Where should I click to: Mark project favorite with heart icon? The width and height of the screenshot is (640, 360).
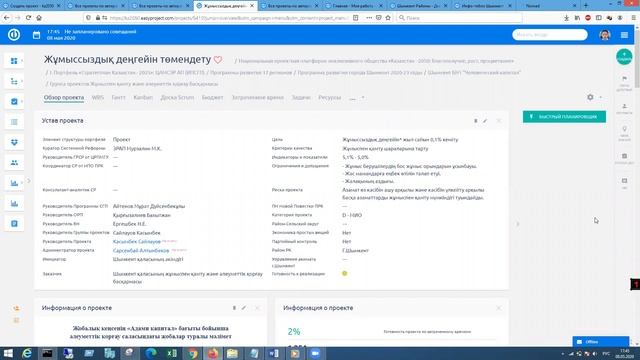218,60
